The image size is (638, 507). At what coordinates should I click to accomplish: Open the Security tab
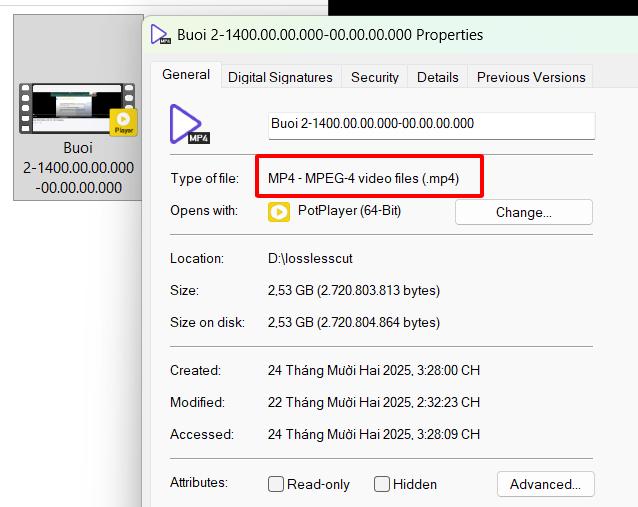pyautogui.click(x=375, y=77)
